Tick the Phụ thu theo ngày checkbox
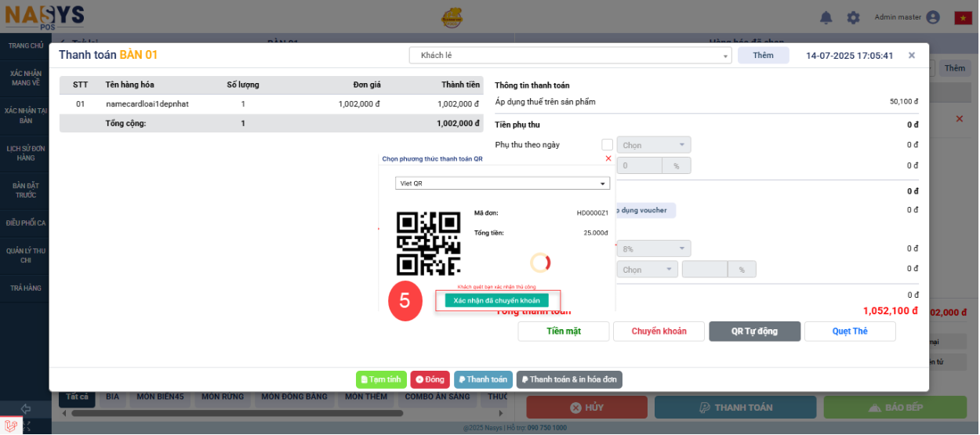This screenshot has height=435, width=980. 607,145
